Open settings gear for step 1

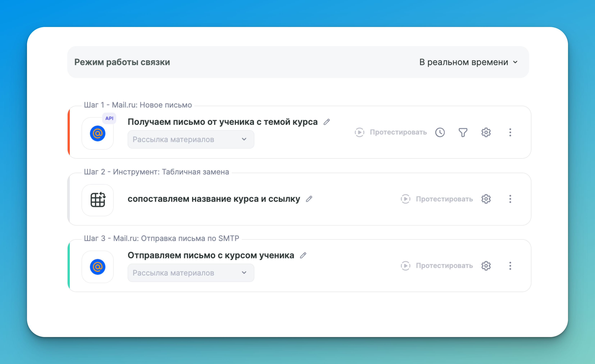pyautogui.click(x=486, y=132)
